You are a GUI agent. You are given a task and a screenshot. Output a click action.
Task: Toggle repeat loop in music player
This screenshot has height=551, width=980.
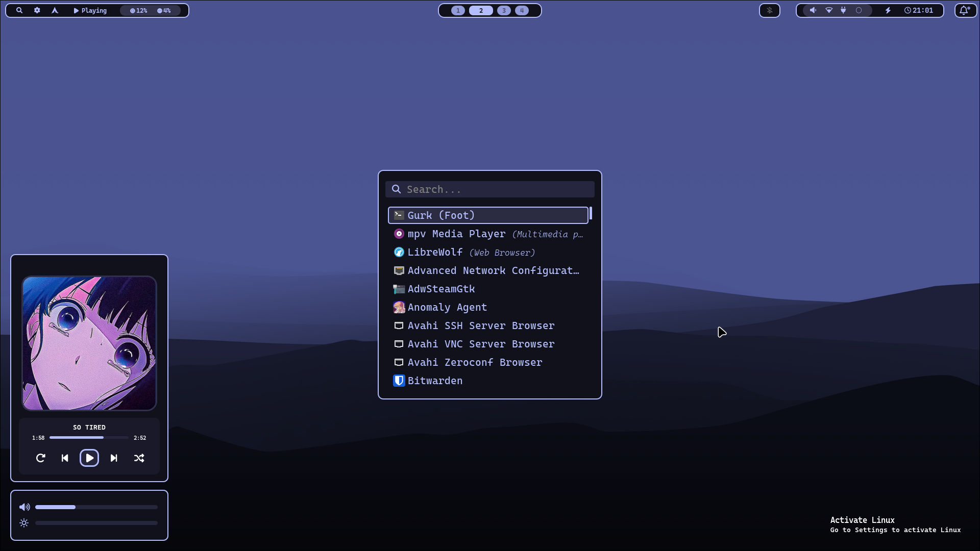(x=41, y=458)
